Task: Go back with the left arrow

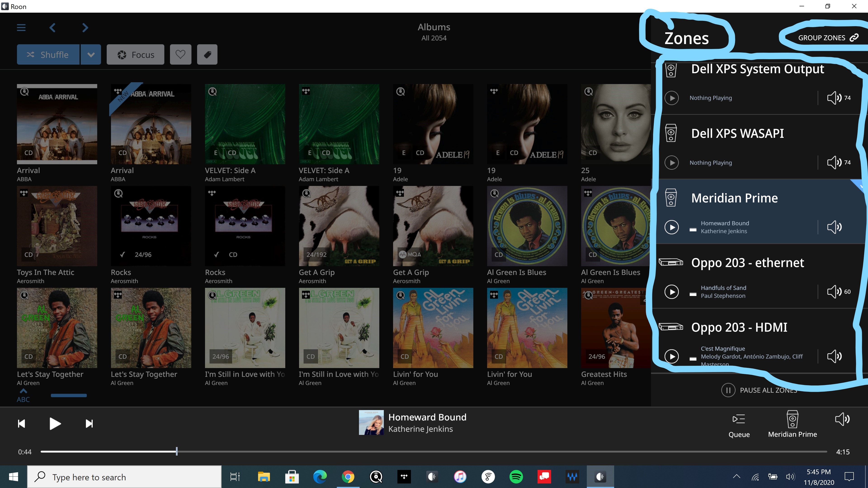Action: pos(52,28)
